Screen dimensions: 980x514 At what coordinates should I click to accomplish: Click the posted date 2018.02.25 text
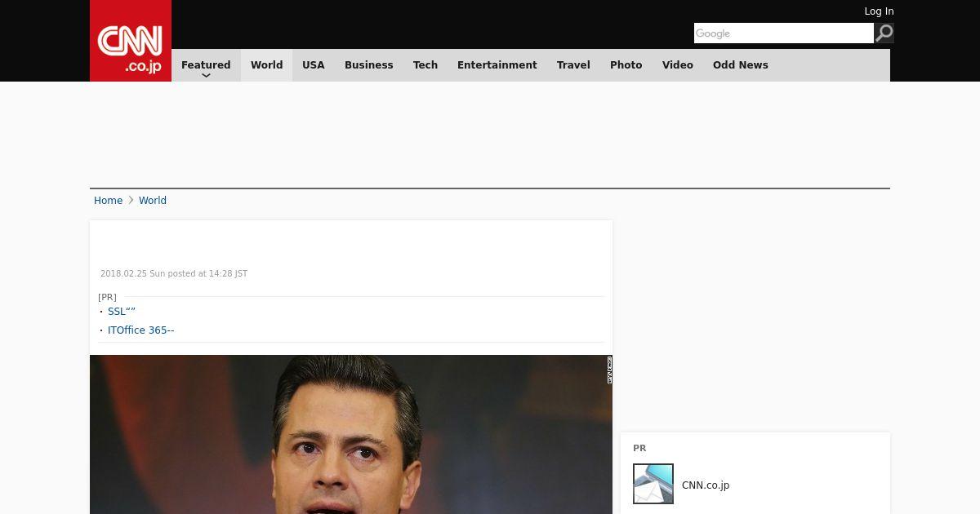(x=174, y=274)
